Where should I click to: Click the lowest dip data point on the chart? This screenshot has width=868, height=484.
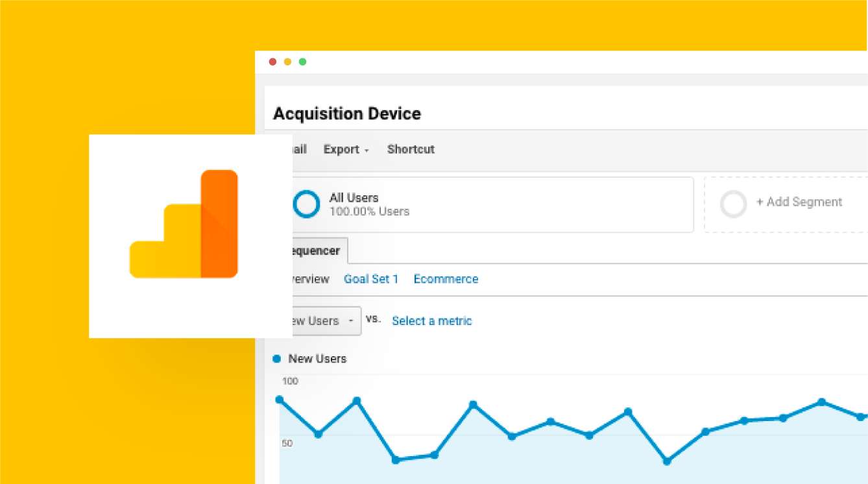[x=667, y=463]
